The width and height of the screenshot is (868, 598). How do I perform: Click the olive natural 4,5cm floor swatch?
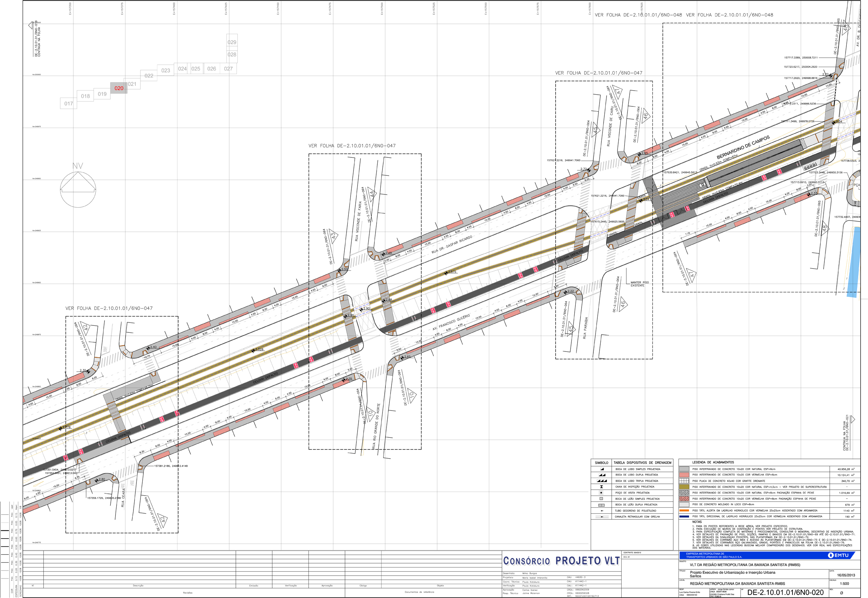[684, 487]
